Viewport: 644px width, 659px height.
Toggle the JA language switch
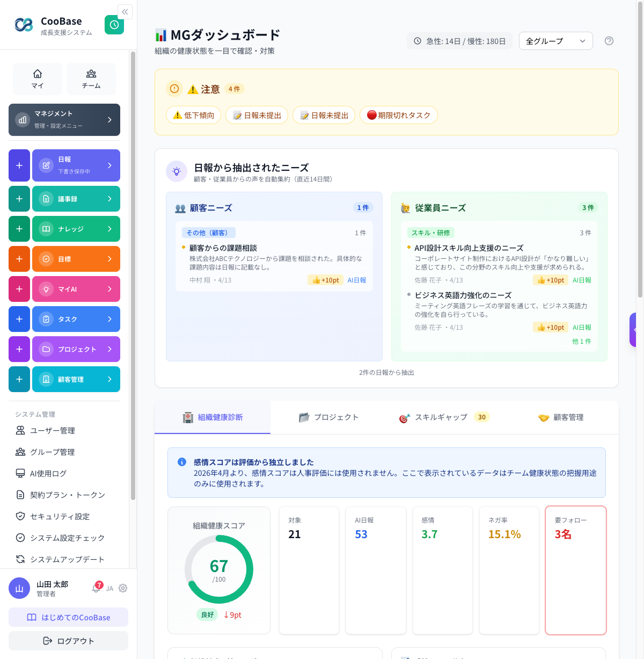coord(109,589)
